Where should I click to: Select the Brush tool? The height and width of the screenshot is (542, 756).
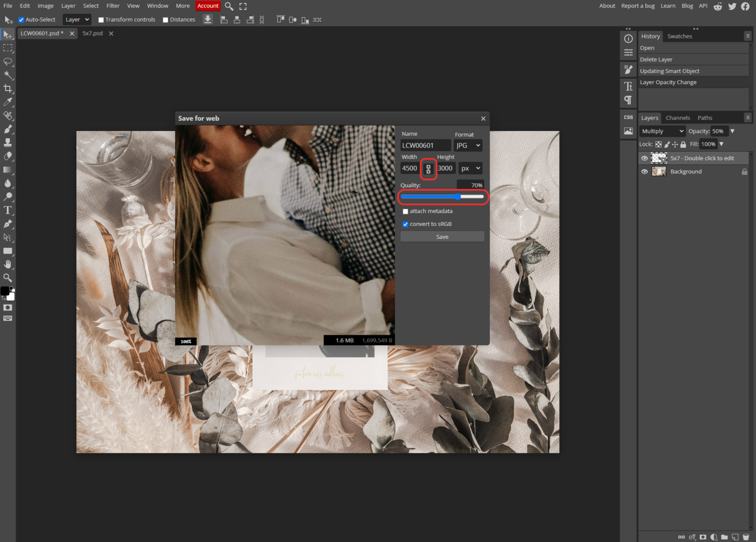pos(7,129)
